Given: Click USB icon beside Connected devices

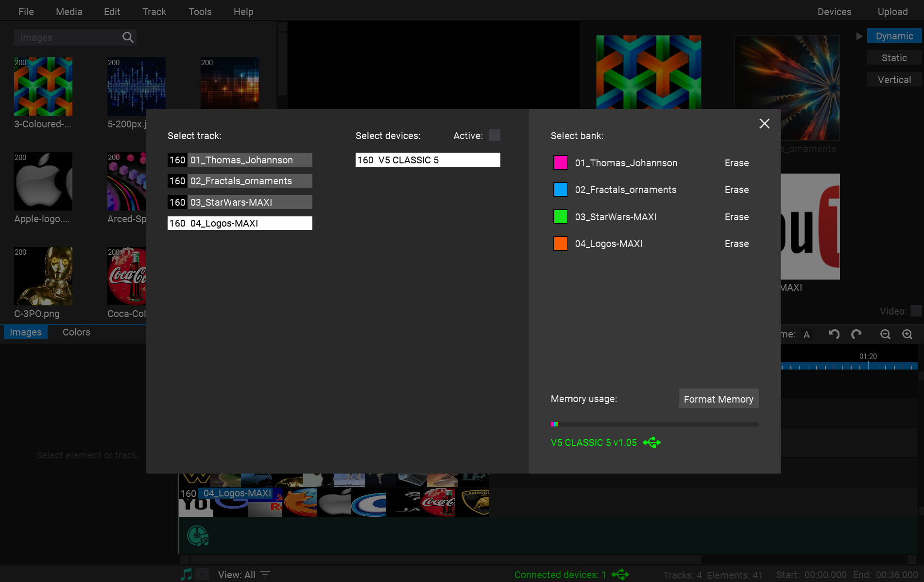Looking at the screenshot, I should [620, 575].
